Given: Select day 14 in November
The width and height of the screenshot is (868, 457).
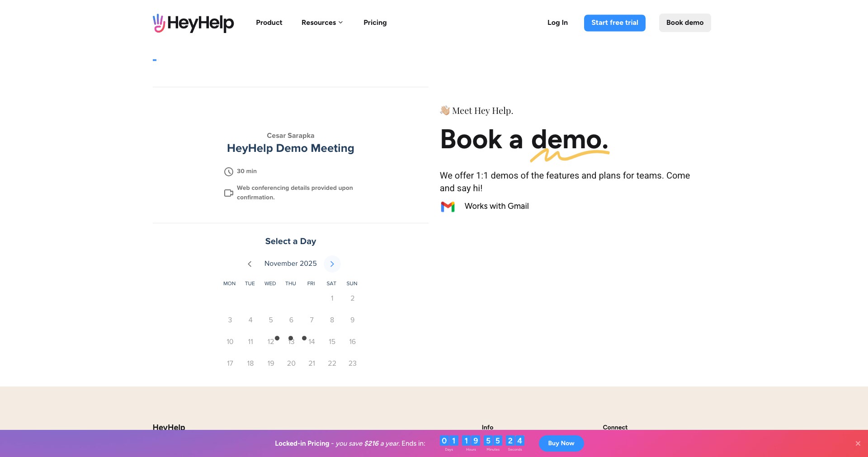Looking at the screenshot, I should [x=311, y=342].
